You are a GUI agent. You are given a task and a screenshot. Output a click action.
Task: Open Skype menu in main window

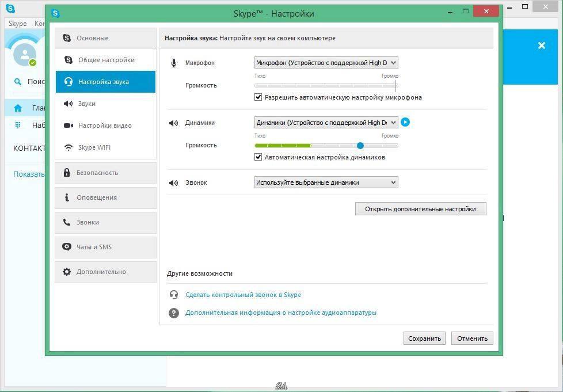(x=18, y=24)
